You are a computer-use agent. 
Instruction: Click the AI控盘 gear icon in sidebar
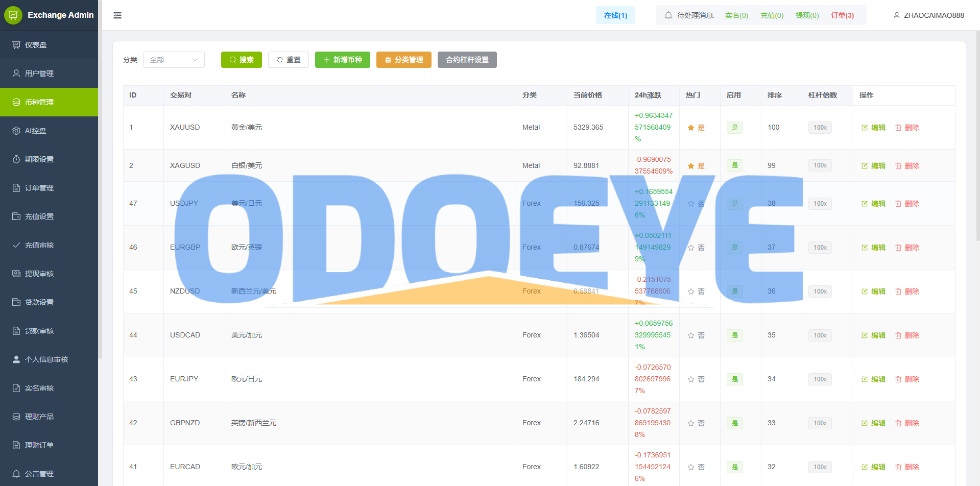tap(16, 131)
